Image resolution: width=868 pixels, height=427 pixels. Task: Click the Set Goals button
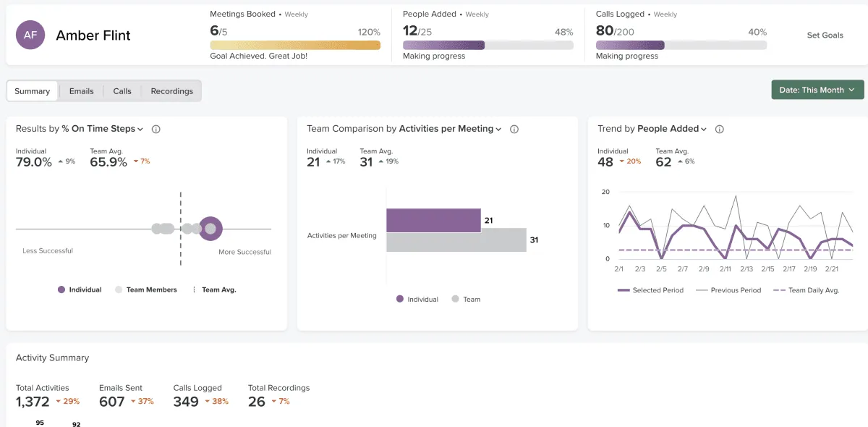(x=825, y=35)
